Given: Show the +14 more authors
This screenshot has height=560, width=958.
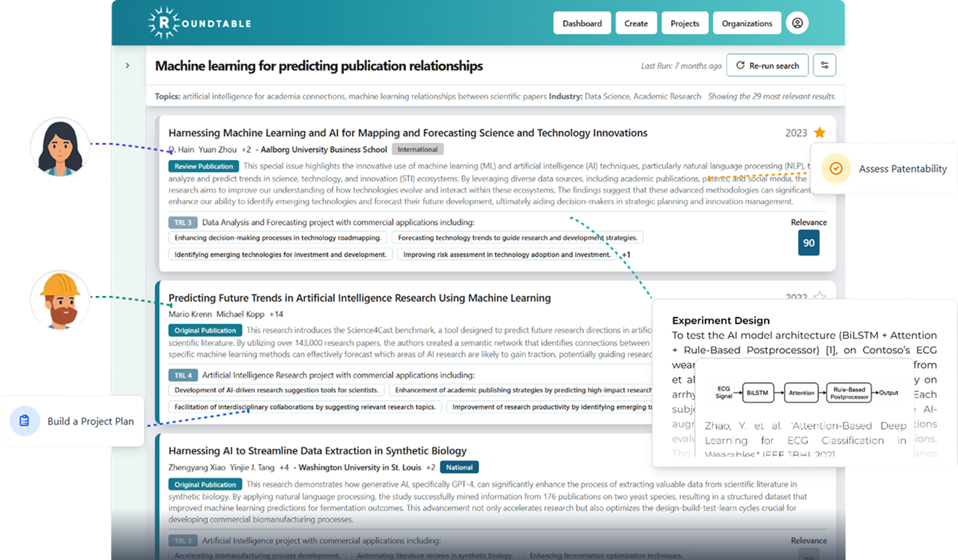Looking at the screenshot, I should 276,314.
